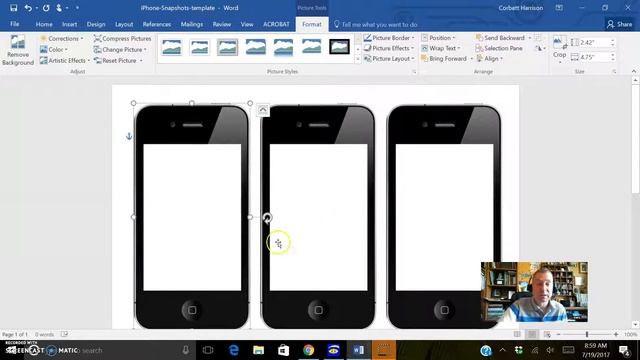Click the Crop tool
Viewport: 640px width, 360px height.
click(560, 49)
